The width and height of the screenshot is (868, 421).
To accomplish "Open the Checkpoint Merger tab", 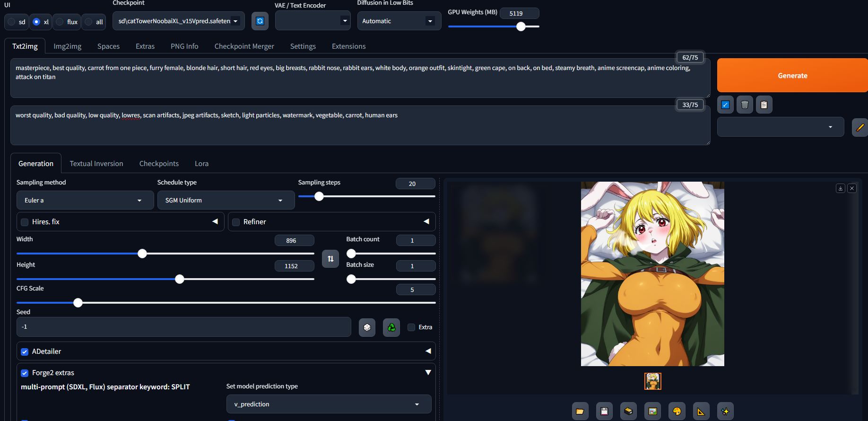I will [244, 46].
